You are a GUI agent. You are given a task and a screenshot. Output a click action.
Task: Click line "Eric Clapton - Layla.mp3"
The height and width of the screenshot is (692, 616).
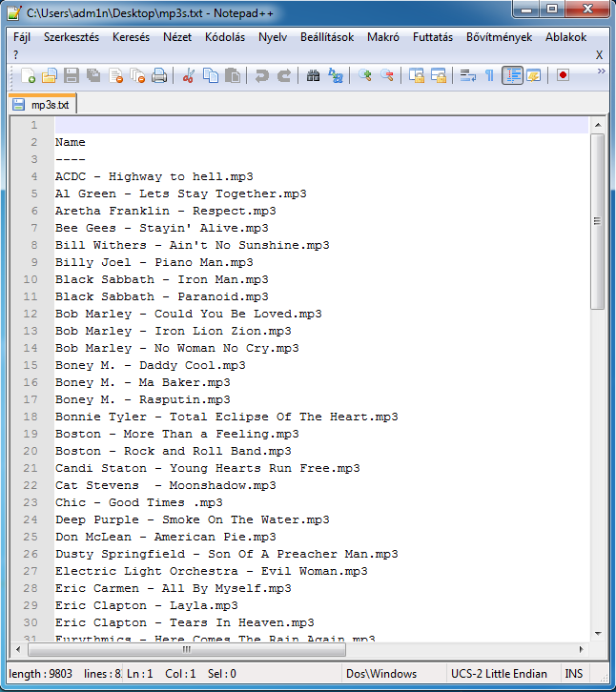tap(147, 605)
